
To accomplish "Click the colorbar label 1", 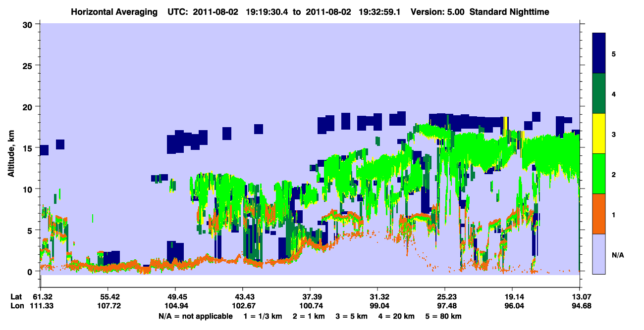I will (614, 214).
